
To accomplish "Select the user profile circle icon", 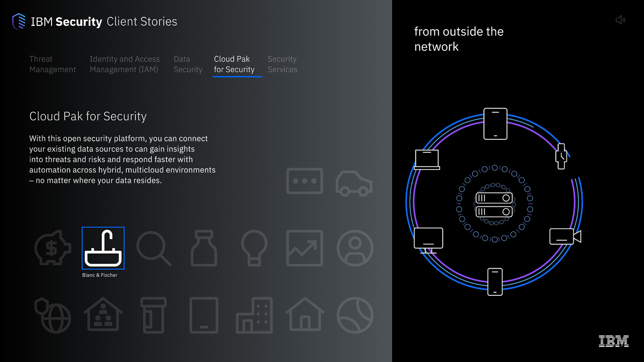I will click(x=355, y=248).
